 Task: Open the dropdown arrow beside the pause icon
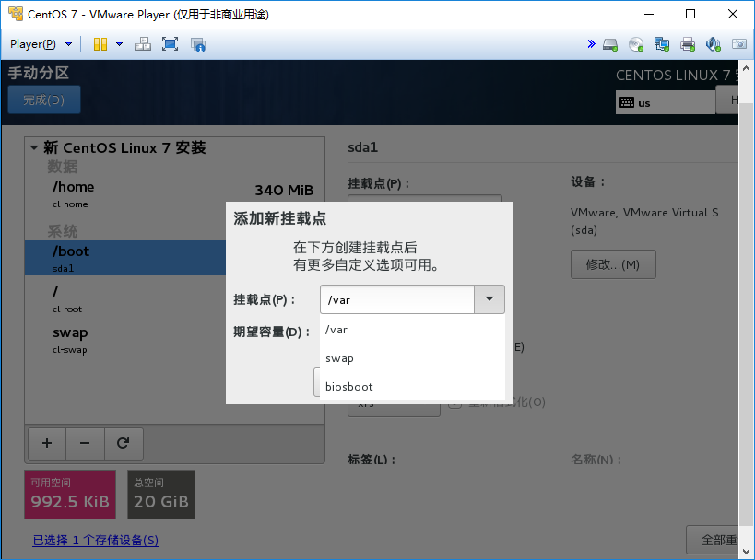(x=120, y=44)
